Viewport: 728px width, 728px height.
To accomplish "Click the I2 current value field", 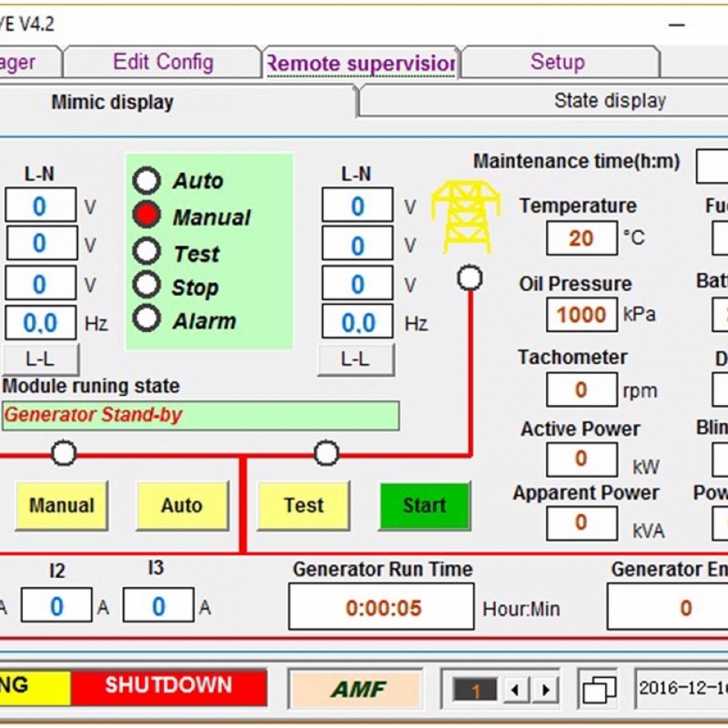I will pos(57,605).
